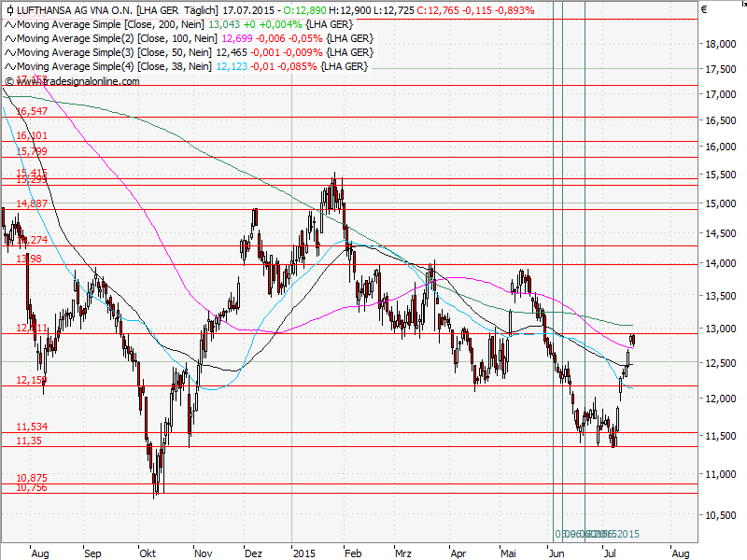Click the Jul label on the time axis

[x=609, y=553]
